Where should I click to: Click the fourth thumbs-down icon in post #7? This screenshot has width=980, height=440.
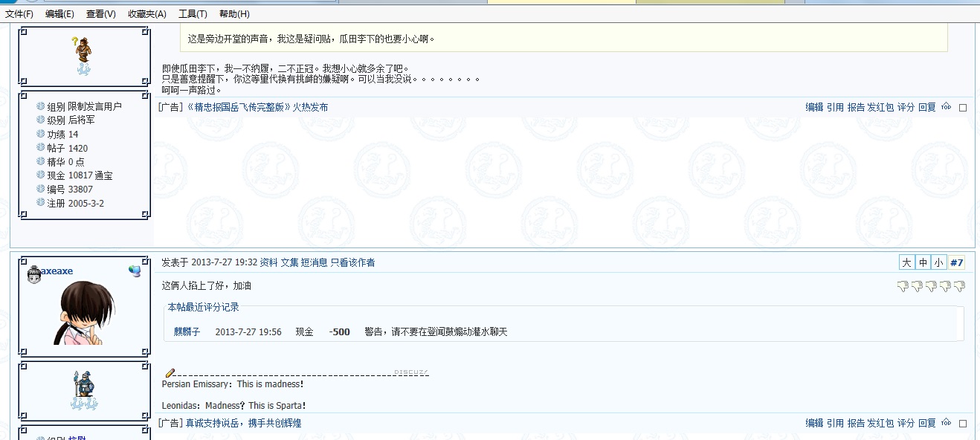click(946, 286)
